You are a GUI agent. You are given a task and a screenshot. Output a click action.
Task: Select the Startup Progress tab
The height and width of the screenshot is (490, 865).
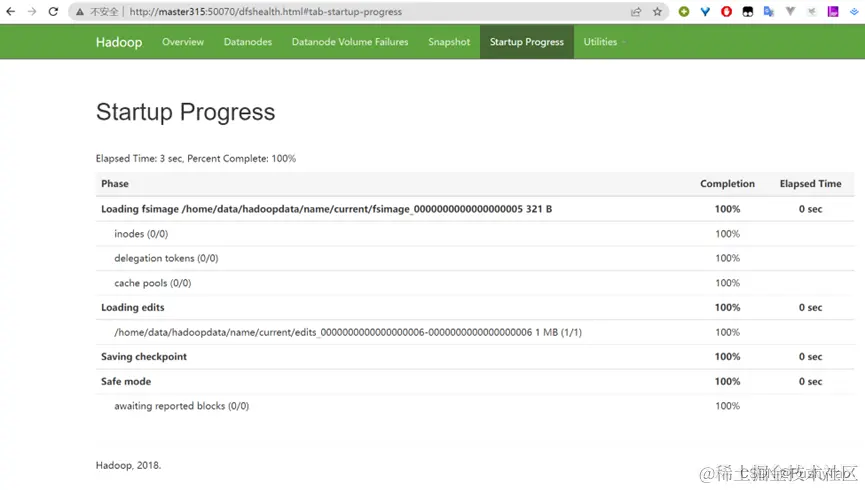[527, 42]
